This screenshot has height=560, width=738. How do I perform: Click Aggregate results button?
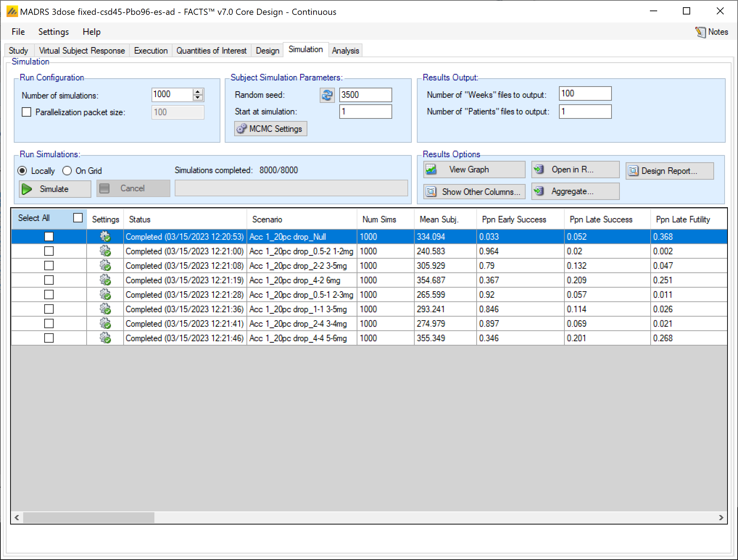pos(575,191)
